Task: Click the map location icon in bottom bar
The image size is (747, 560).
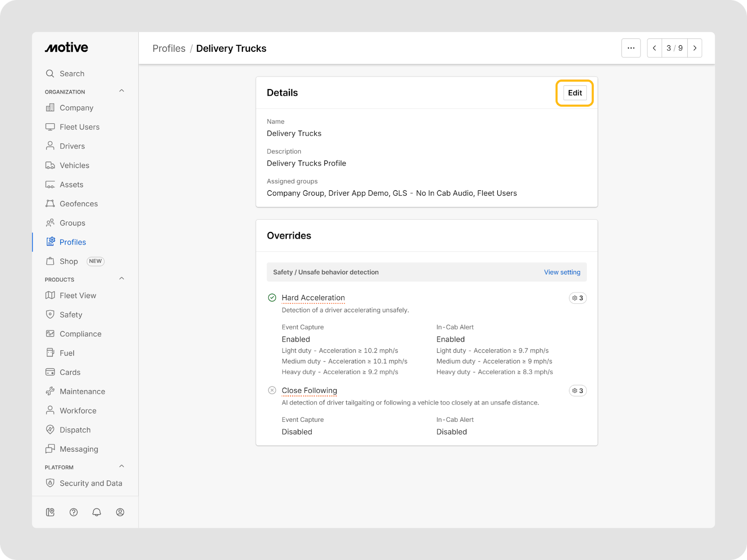Action: tap(50, 512)
